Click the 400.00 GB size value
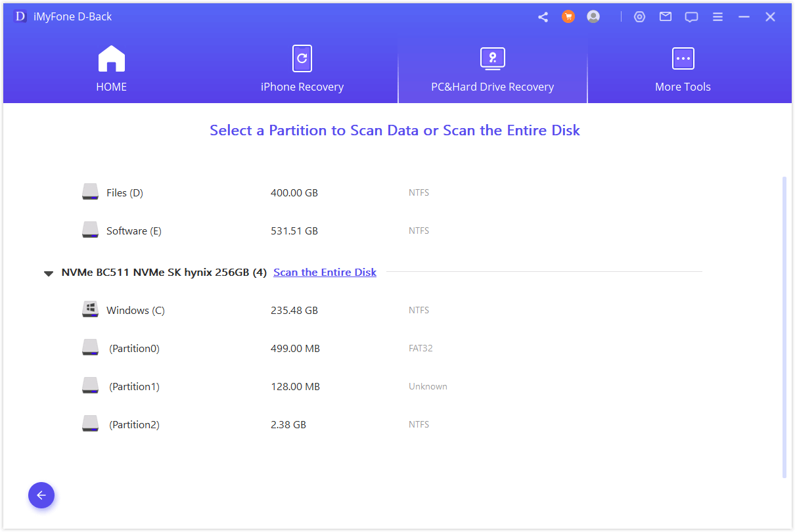This screenshot has width=795, height=532. click(294, 192)
